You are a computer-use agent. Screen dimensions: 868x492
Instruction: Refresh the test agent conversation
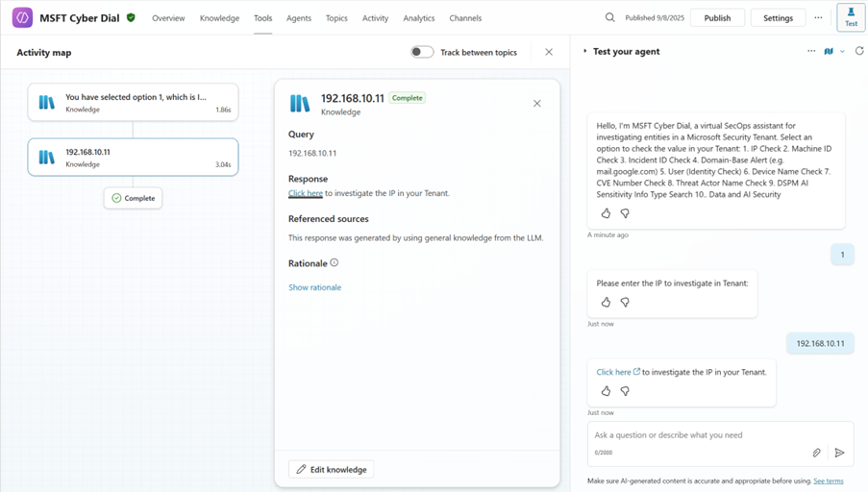pyautogui.click(x=859, y=51)
